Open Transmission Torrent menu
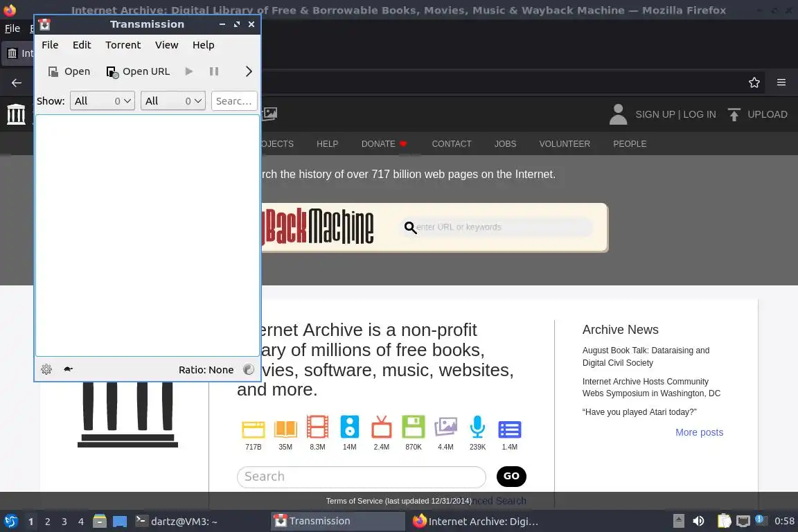This screenshot has width=798, height=532. pos(123,45)
